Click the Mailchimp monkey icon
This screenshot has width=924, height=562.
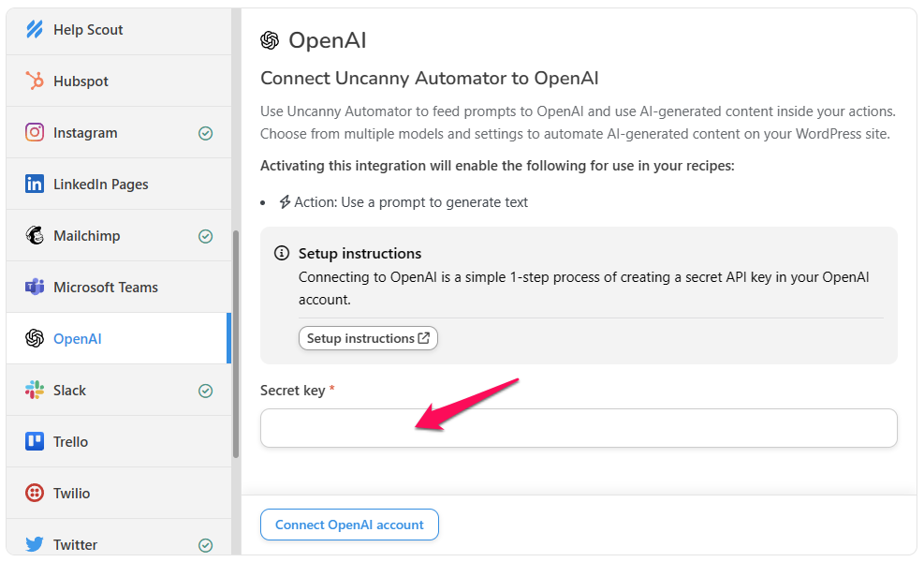(35, 236)
